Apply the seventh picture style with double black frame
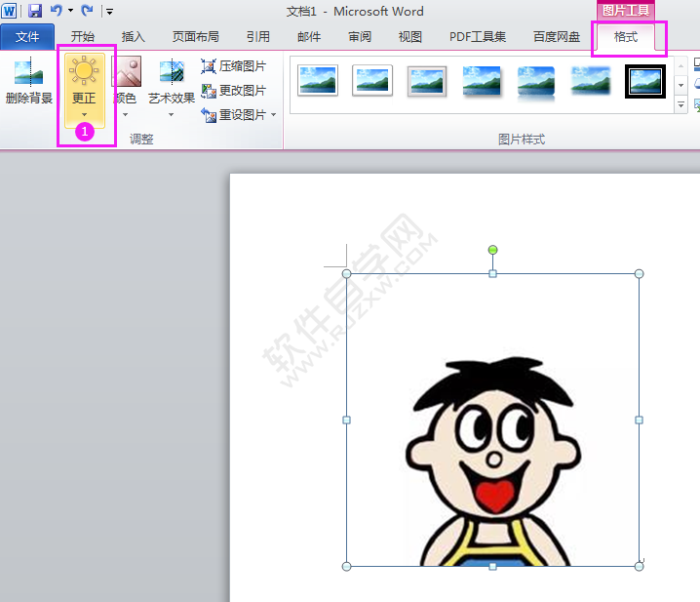This screenshot has width=700, height=602. point(645,81)
